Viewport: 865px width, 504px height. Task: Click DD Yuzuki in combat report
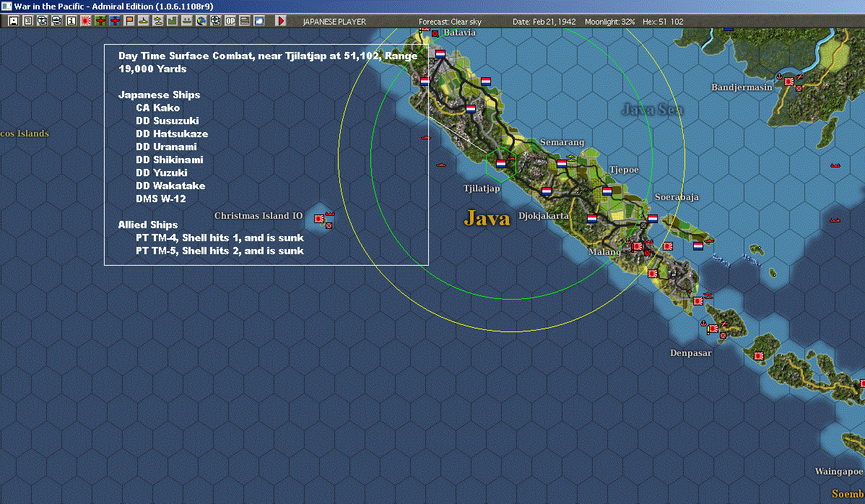coord(162,173)
